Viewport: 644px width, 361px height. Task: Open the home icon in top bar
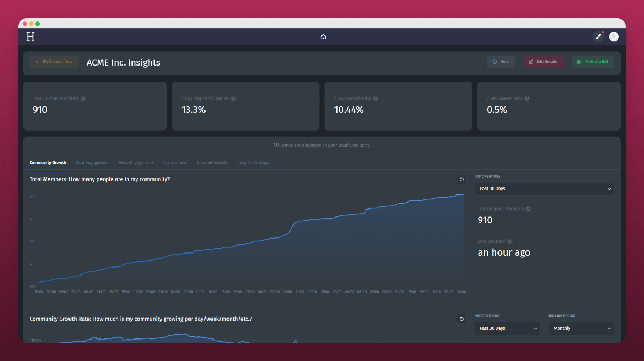tap(323, 37)
